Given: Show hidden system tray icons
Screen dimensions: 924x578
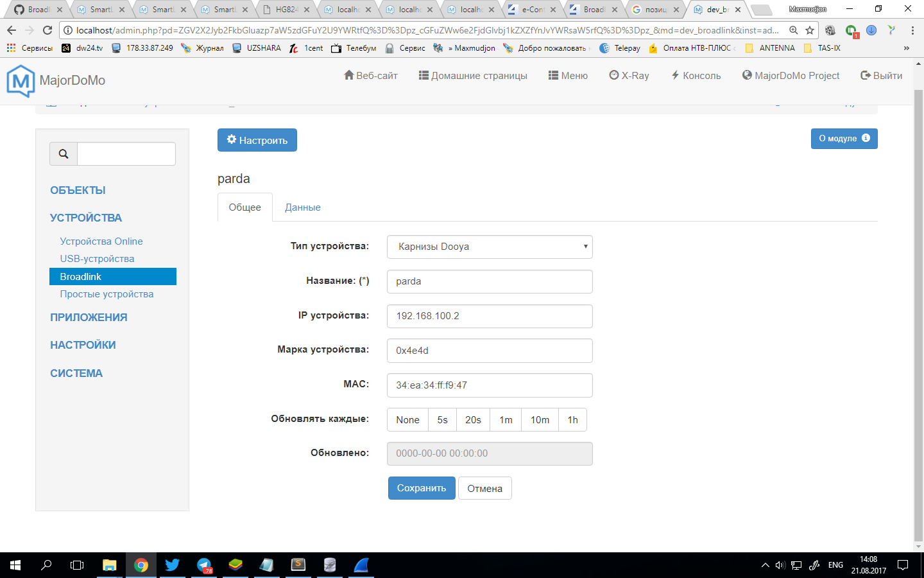Looking at the screenshot, I should point(765,565).
